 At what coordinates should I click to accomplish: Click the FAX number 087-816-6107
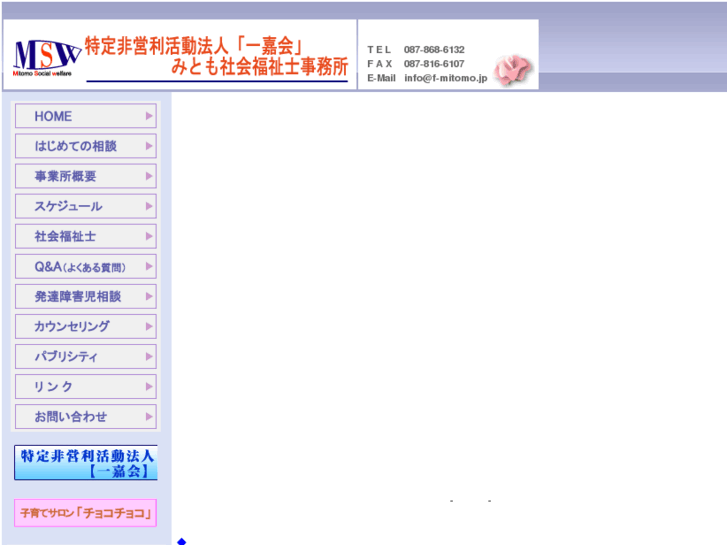pyautogui.click(x=434, y=64)
